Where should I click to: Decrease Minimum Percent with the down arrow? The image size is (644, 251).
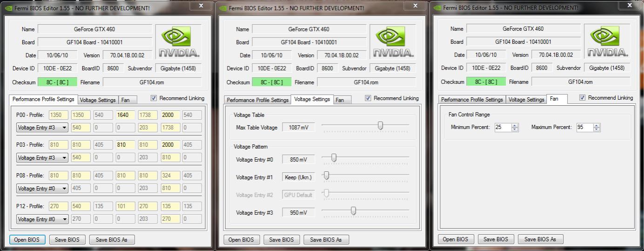coord(515,129)
